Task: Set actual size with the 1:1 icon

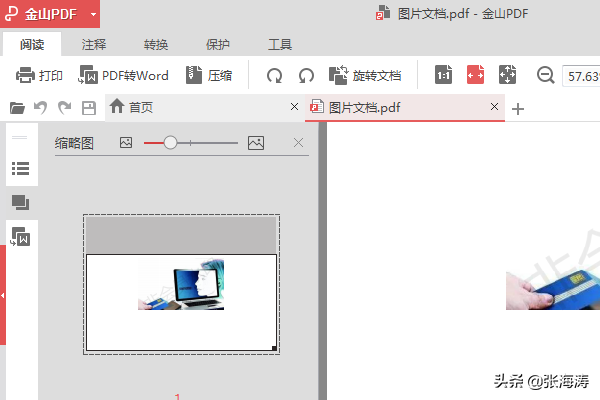Action: click(x=443, y=75)
